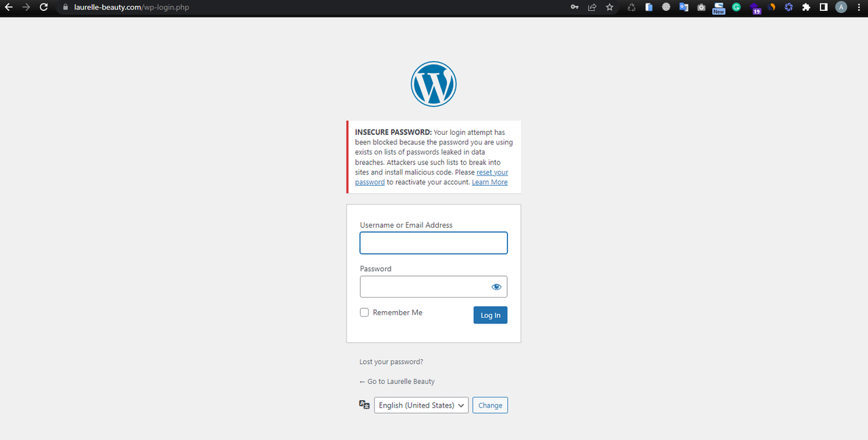Click the Remember Me label
Viewport: 868px width, 440px height.
point(397,313)
